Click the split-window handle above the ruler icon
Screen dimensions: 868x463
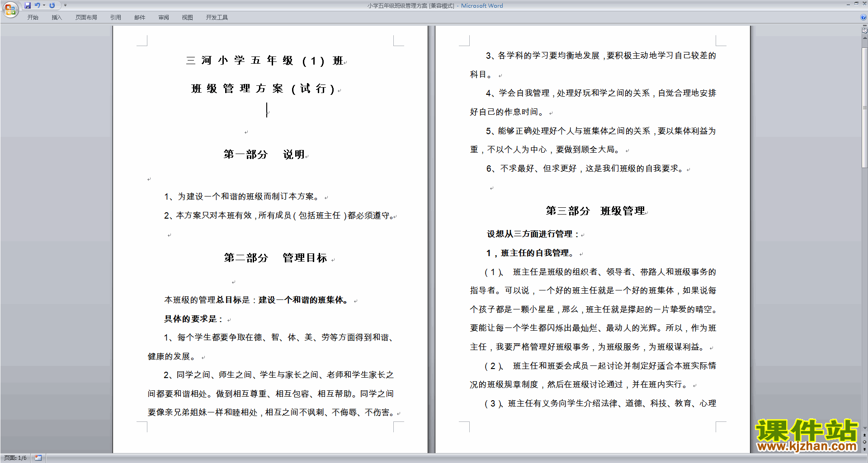(x=864, y=26)
